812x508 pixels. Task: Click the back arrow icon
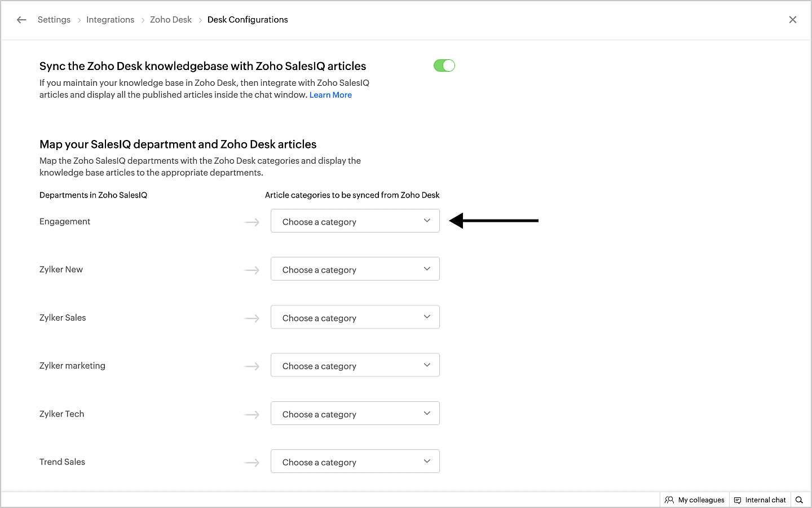coord(21,20)
